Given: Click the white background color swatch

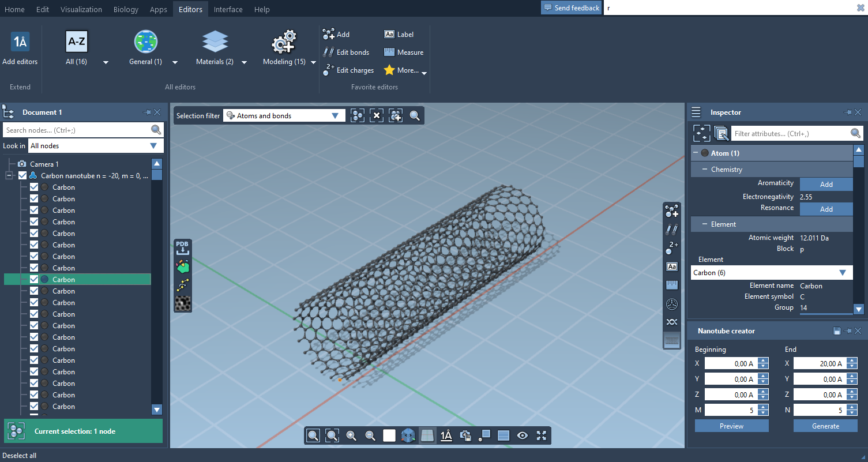Looking at the screenshot, I should (x=389, y=435).
